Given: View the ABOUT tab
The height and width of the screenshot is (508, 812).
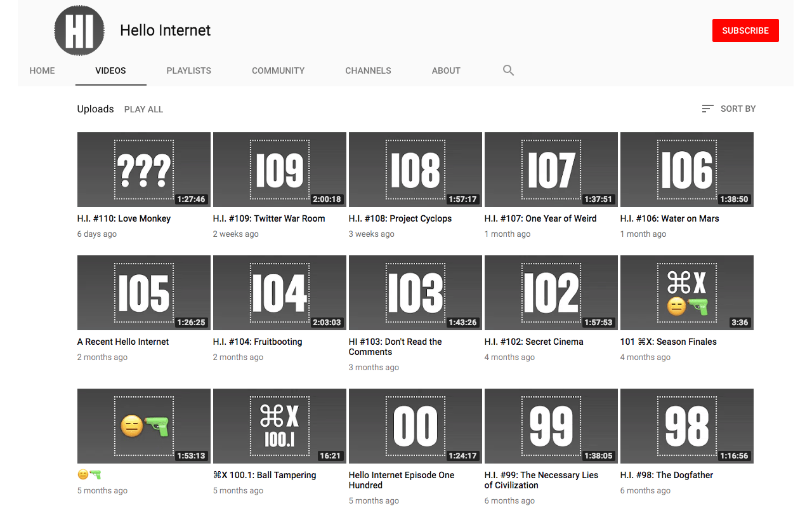Looking at the screenshot, I should click(x=446, y=70).
